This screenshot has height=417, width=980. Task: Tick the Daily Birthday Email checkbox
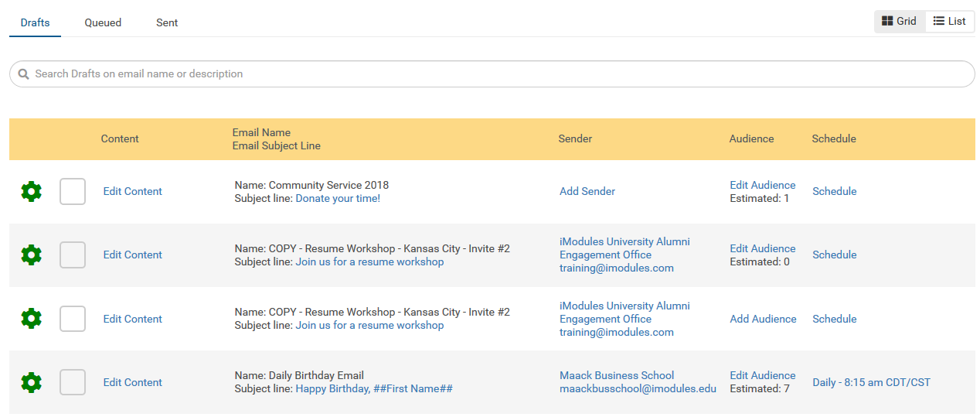(73, 382)
